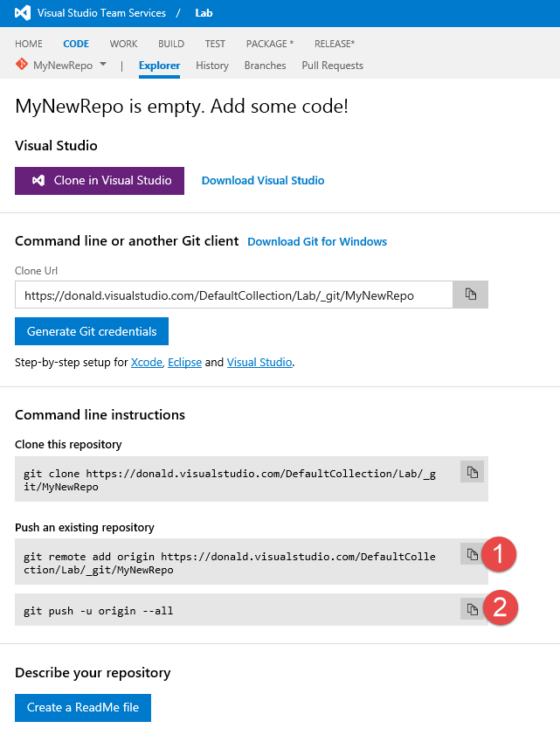Open the Visual Studio step-by-step setup link
The image size is (560, 749).
tap(259, 363)
